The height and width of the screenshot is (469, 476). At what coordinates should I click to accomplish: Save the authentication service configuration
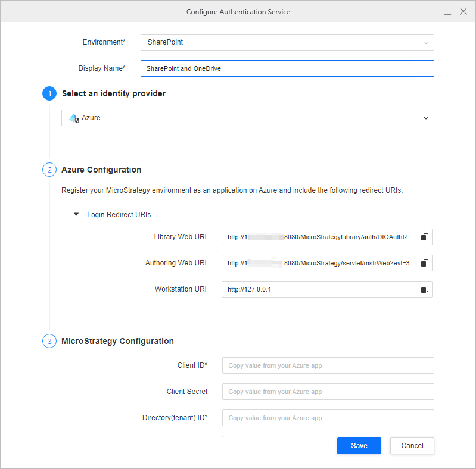click(x=359, y=446)
